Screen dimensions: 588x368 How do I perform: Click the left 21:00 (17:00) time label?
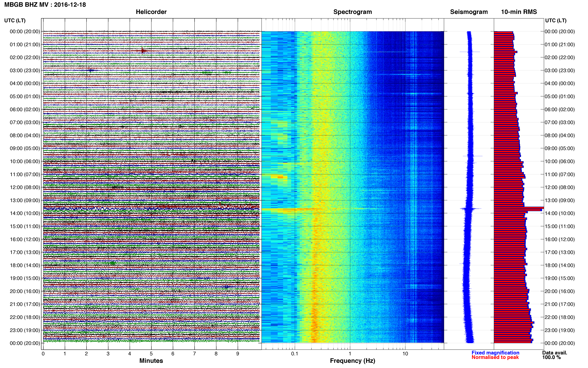[x=25, y=304]
